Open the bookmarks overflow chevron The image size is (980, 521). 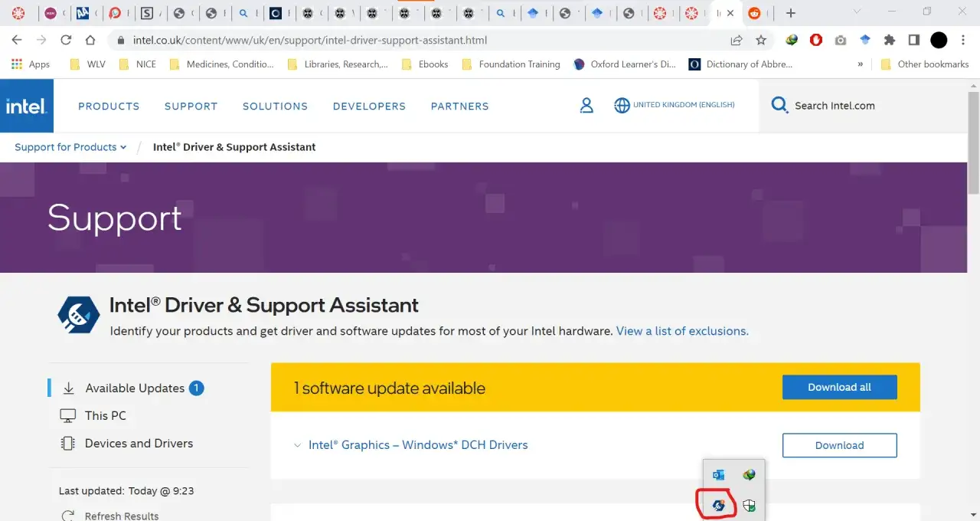pos(860,64)
